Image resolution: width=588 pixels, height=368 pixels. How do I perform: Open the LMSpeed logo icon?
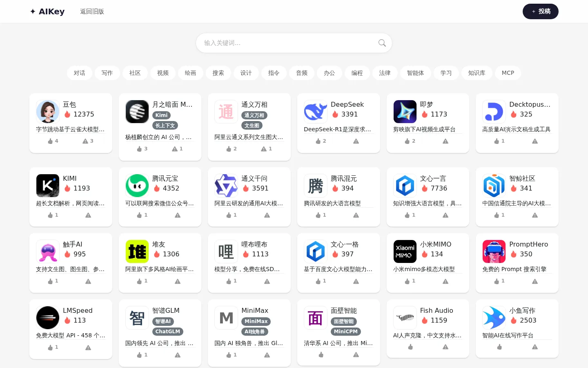(x=48, y=318)
